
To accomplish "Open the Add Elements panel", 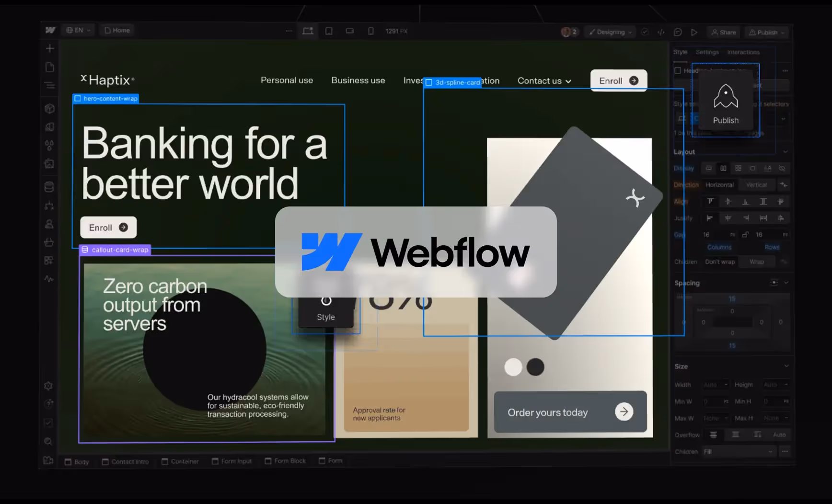I will tap(49, 48).
